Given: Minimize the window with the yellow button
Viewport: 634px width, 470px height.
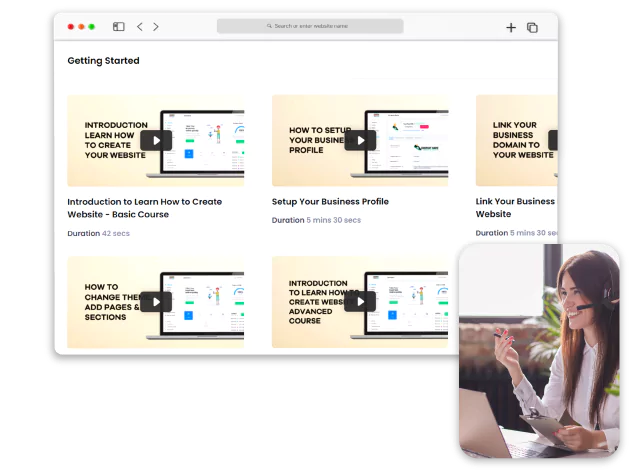Looking at the screenshot, I should coord(81,27).
